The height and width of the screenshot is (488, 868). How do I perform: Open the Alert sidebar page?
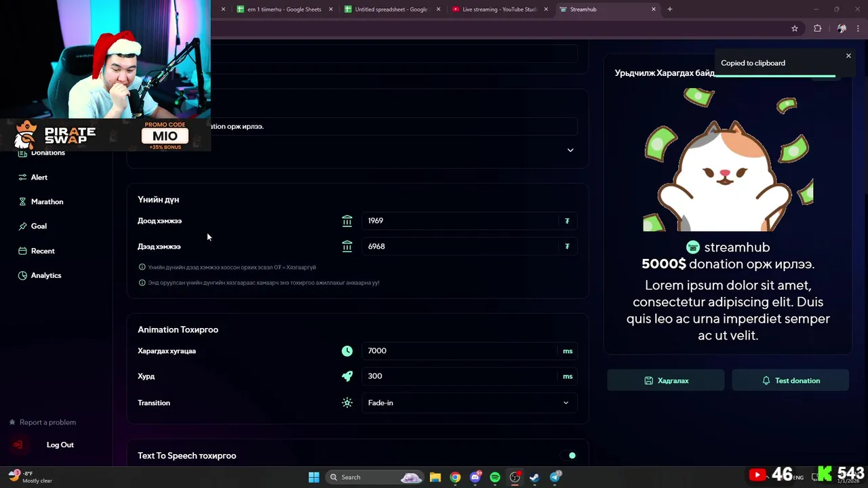click(39, 177)
